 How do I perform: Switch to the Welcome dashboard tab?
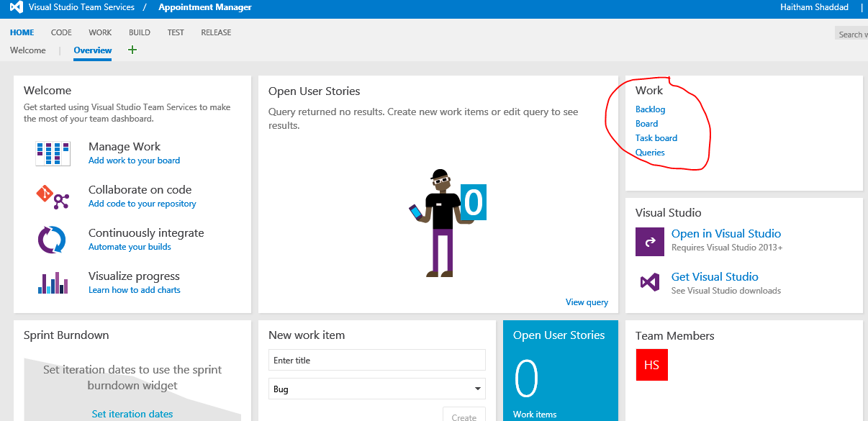point(27,50)
